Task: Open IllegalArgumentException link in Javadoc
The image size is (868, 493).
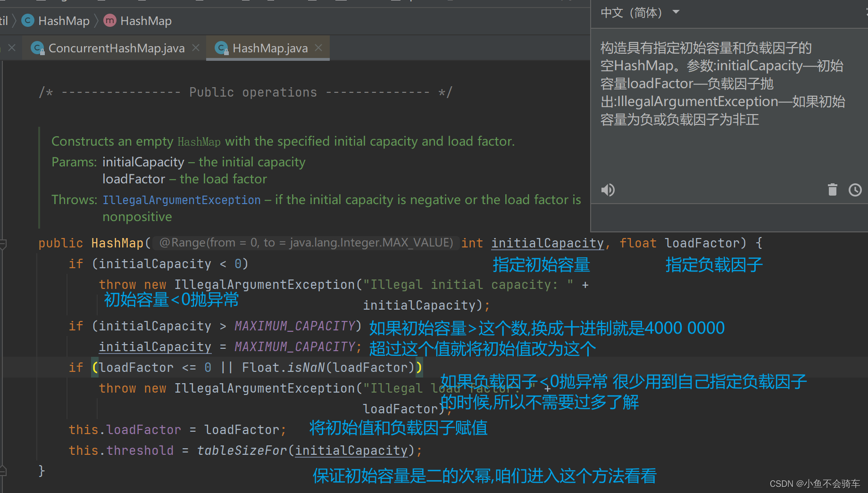Action: tap(182, 200)
